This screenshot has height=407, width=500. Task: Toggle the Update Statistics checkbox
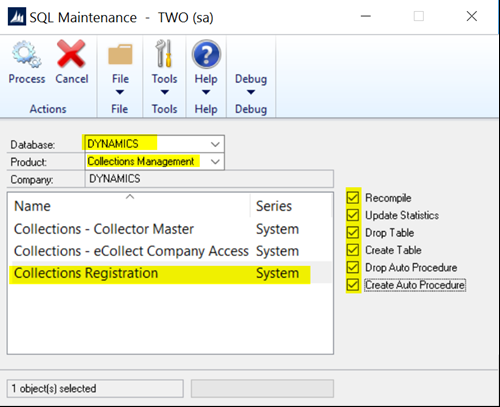coord(353,215)
